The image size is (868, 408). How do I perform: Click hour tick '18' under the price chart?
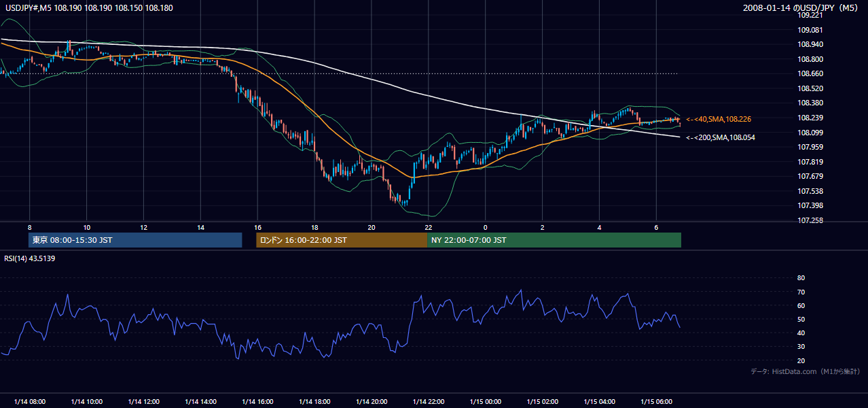(314, 227)
